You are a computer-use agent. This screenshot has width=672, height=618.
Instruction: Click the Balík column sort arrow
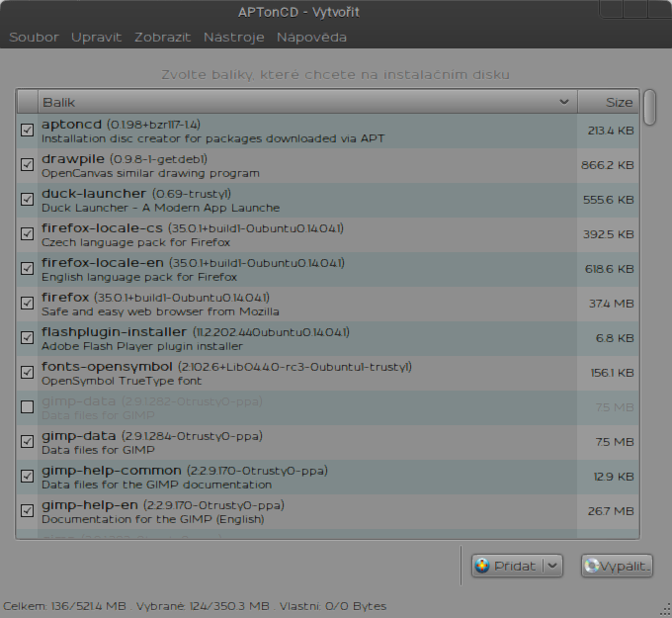[x=564, y=102]
